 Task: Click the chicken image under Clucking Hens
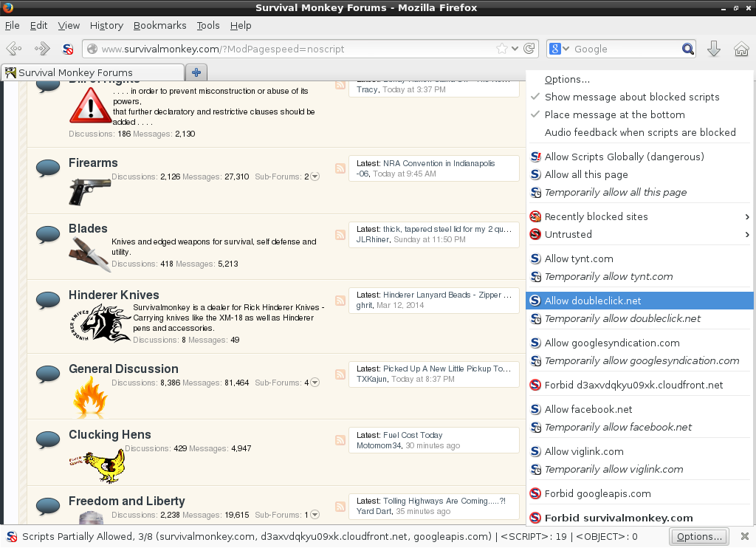pos(98,465)
